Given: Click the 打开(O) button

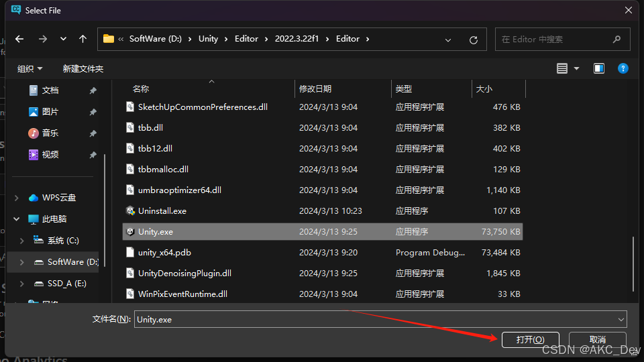Looking at the screenshot, I should [x=530, y=340].
